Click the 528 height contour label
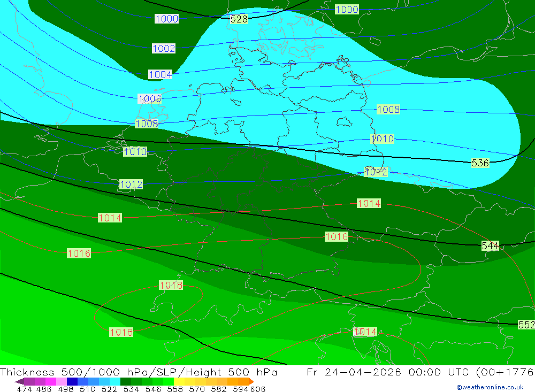Viewport: 535px width, 392px height. pyautogui.click(x=239, y=19)
